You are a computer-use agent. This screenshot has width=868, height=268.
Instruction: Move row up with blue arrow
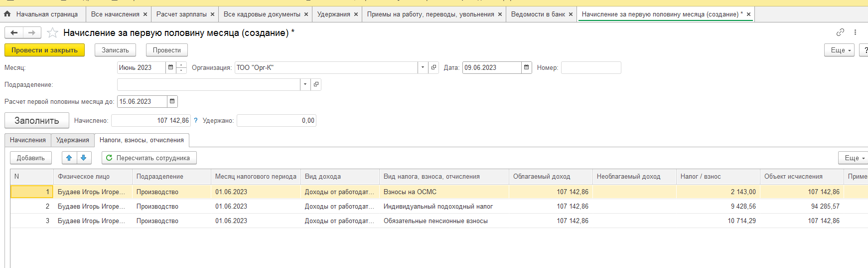(69, 158)
